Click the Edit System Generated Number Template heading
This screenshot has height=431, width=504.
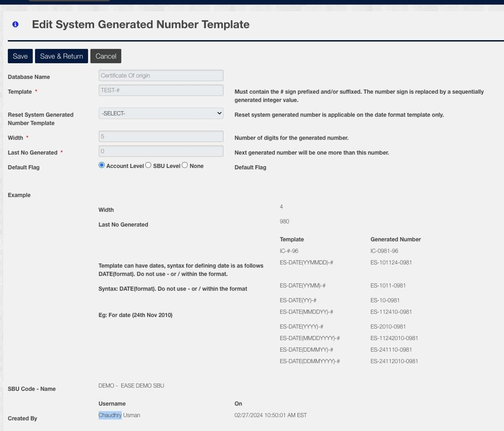(141, 24)
